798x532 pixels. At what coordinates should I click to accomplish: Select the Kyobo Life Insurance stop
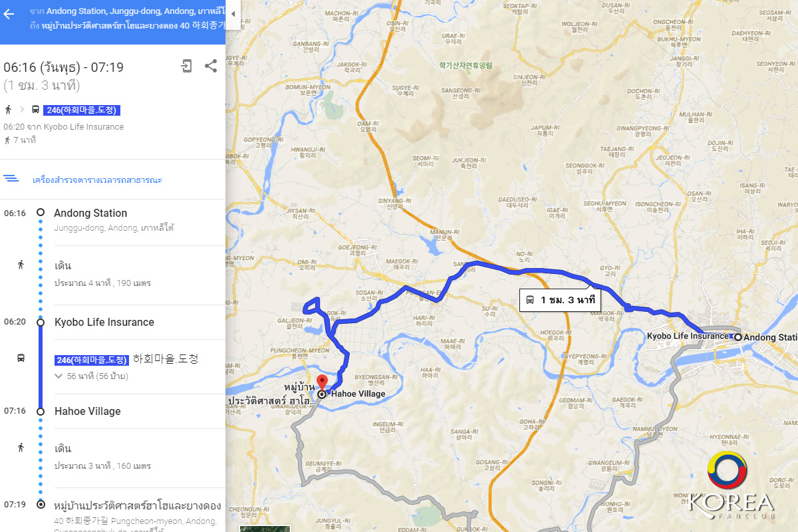(x=104, y=323)
